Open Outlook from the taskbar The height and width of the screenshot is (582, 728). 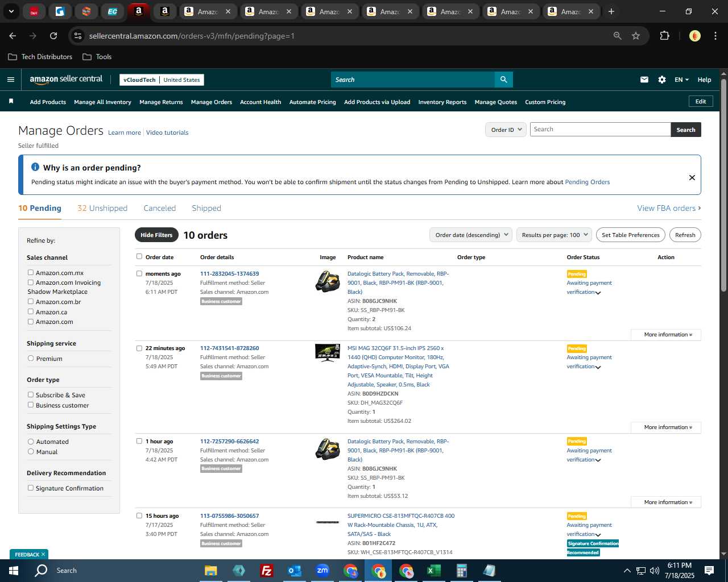point(294,571)
